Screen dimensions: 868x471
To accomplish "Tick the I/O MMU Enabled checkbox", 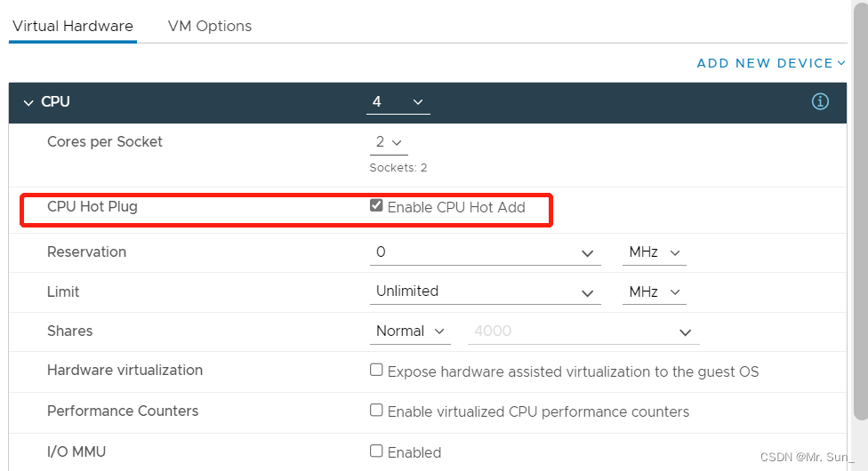I will coord(376,451).
